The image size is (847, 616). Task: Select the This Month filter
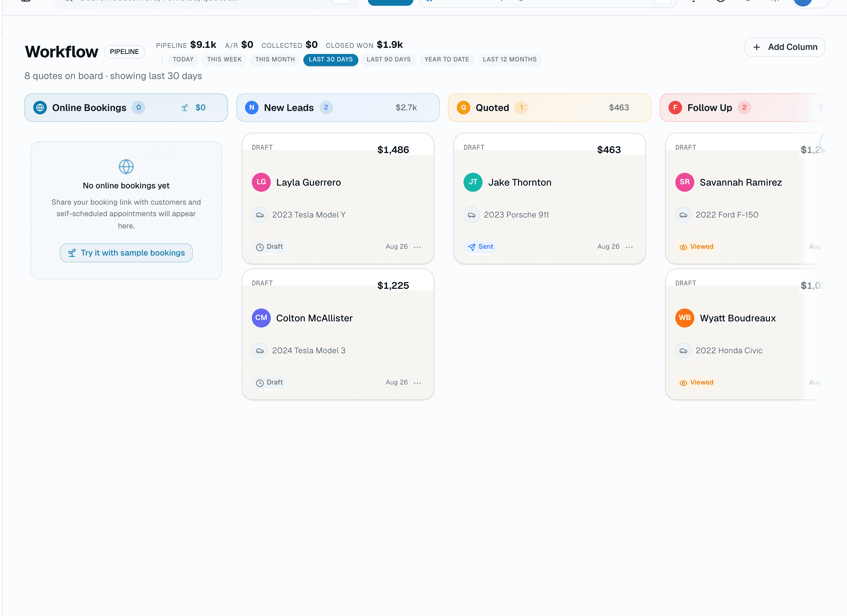coord(275,59)
